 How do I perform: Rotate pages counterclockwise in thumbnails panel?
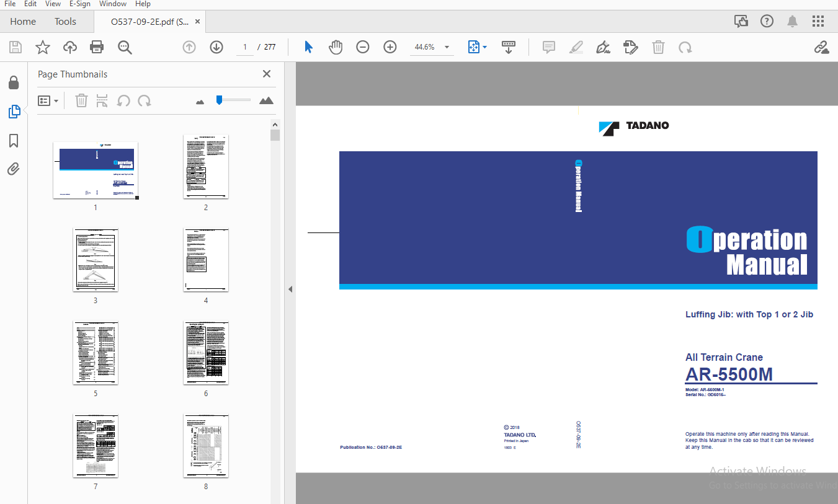pyautogui.click(x=123, y=100)
